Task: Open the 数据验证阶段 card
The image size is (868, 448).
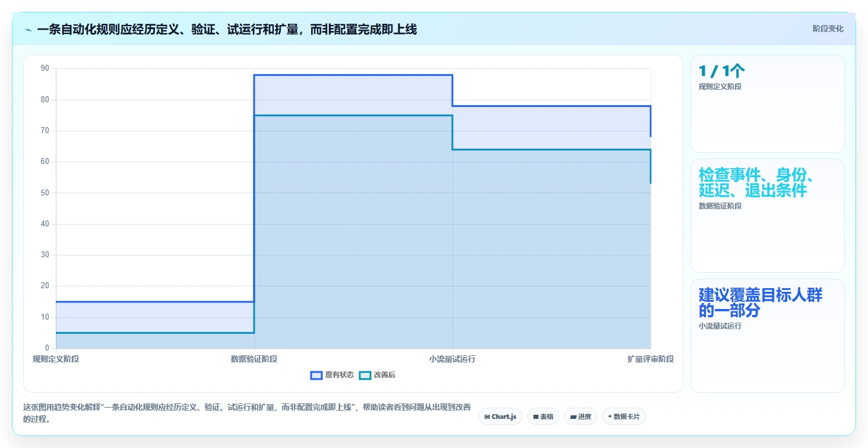Action: pyautogui.click(x=767, y=216)
